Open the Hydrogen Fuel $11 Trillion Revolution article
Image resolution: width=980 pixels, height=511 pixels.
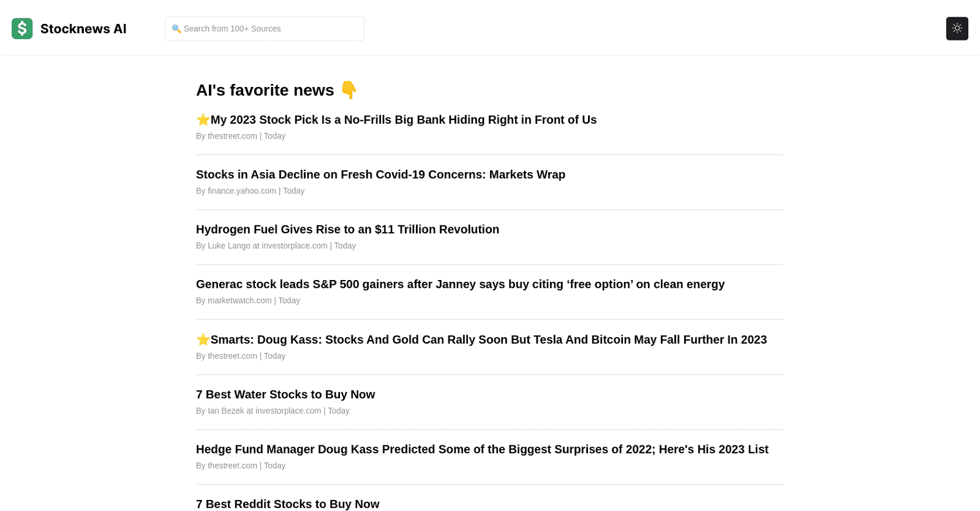point(347,229)
